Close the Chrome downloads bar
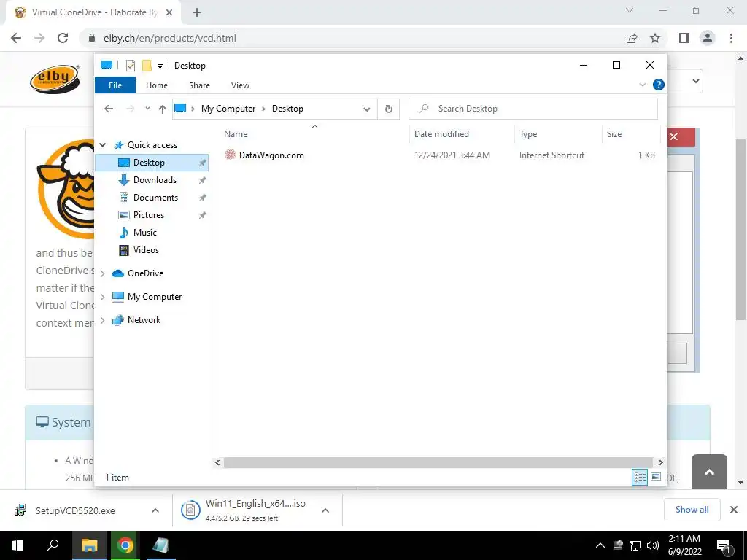747x560 pixels. pyautogui.click(x=734, y=510)
